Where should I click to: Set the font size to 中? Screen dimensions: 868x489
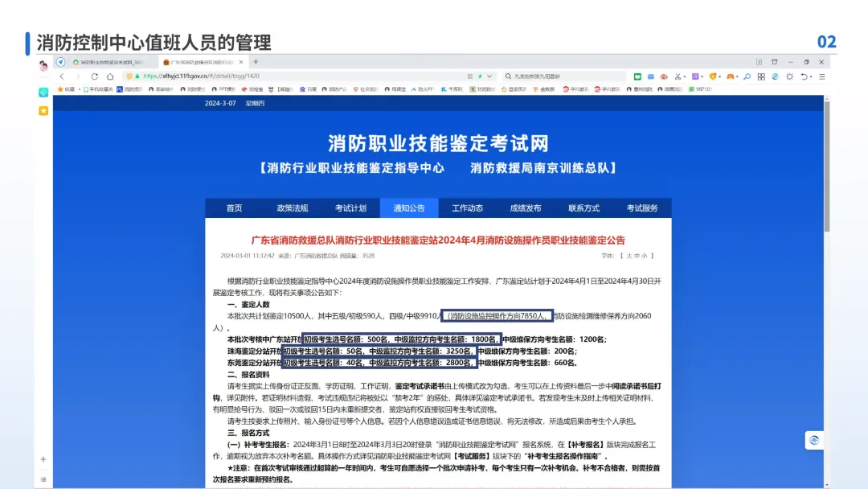(x=637, y=256)
